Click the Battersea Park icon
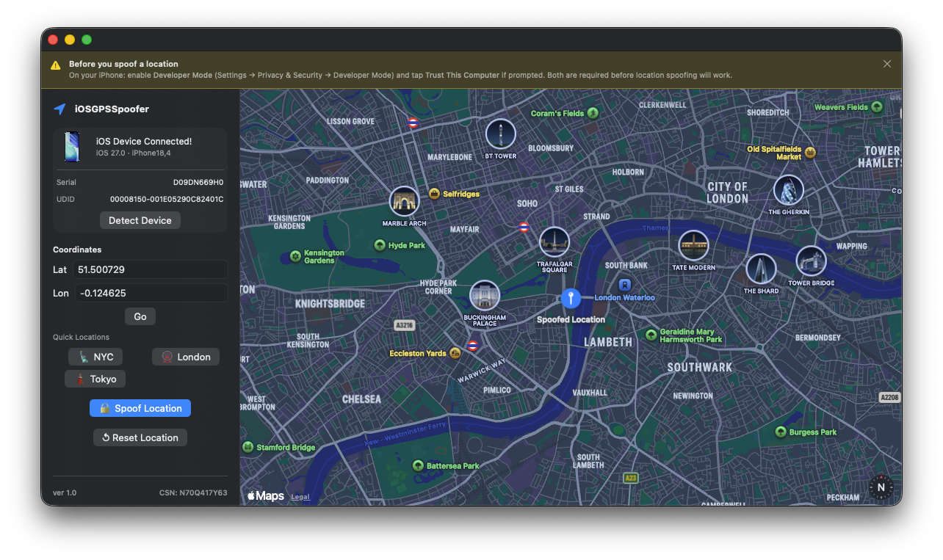 pos(418,465)
